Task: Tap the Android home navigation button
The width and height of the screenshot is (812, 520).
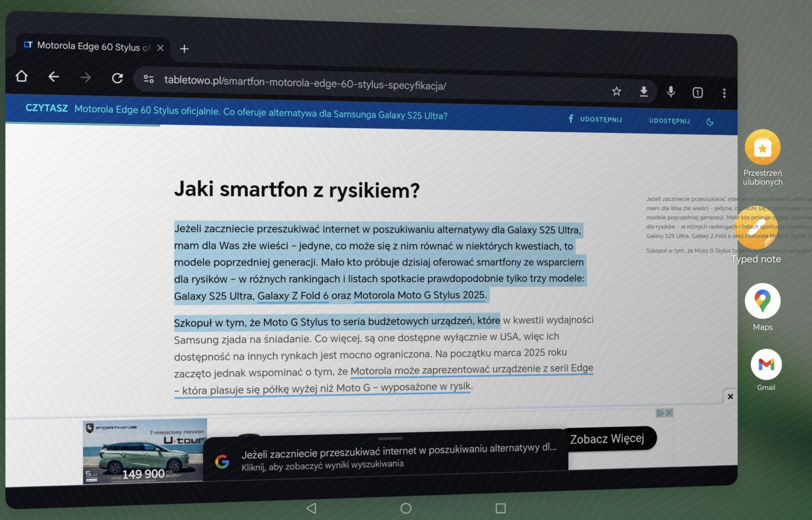Action: point(406,508)
